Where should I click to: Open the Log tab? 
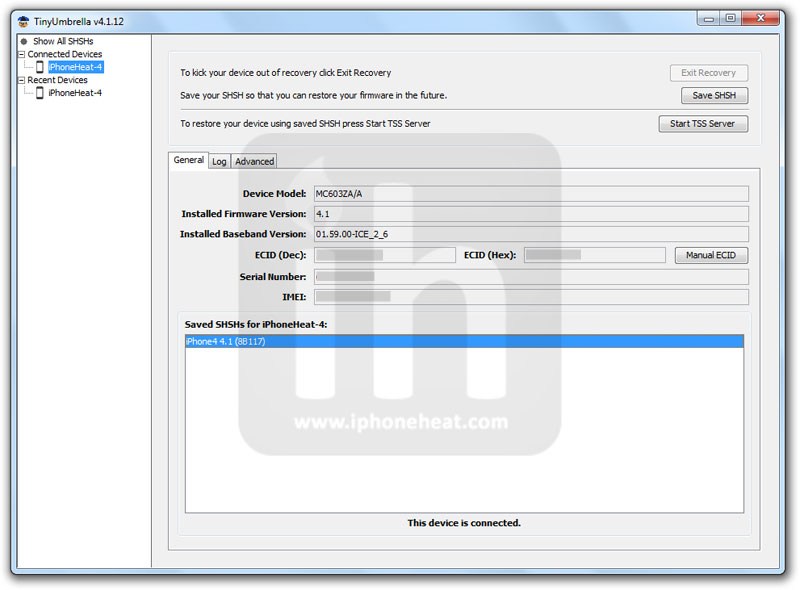click(x=219, y=161)
